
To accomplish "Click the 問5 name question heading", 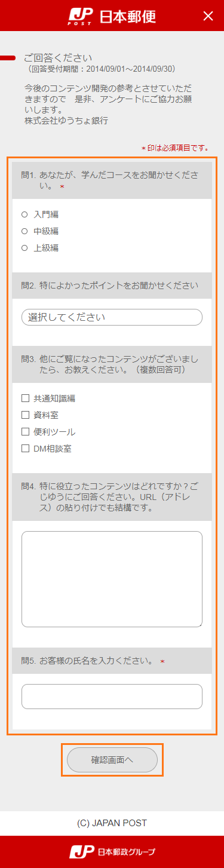I will click(112, 661).
